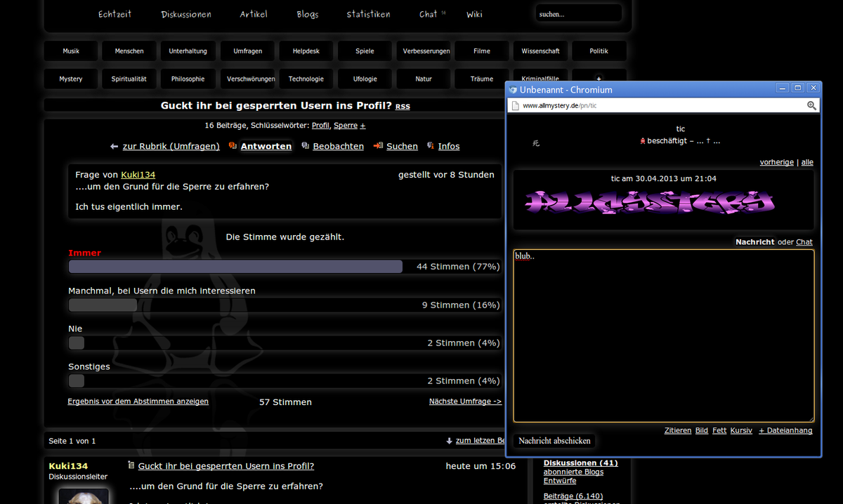The image size is (843, 504).
Task: Select the Unterhaltung category
Action: click(x=188, y=51)
